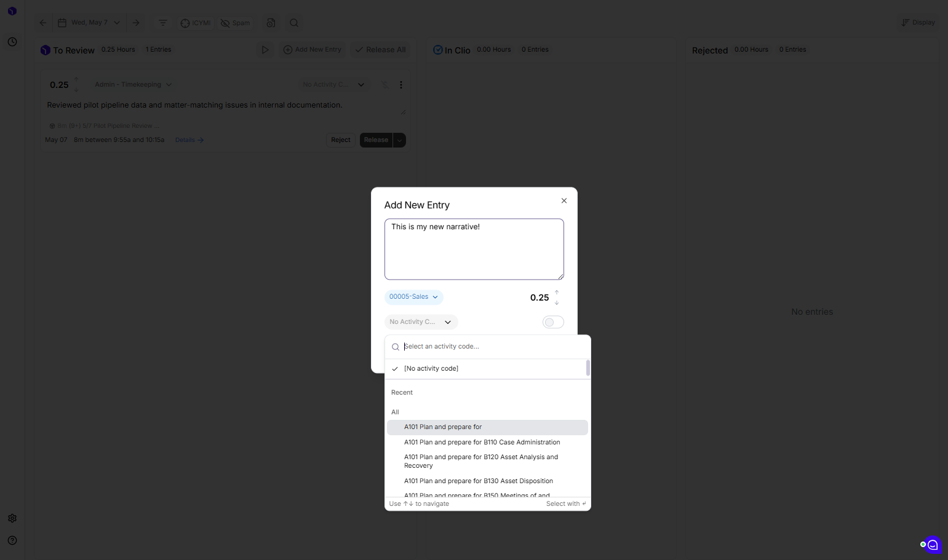Open the chat support widget
The width and height of the screenshot is (948, 560).
pos(933,545)
